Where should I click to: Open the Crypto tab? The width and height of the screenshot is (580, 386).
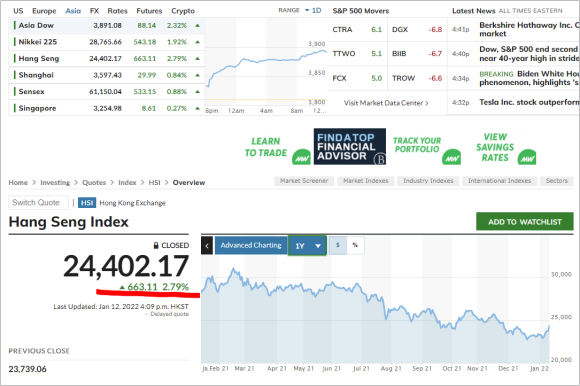click(x=183, y=11)
